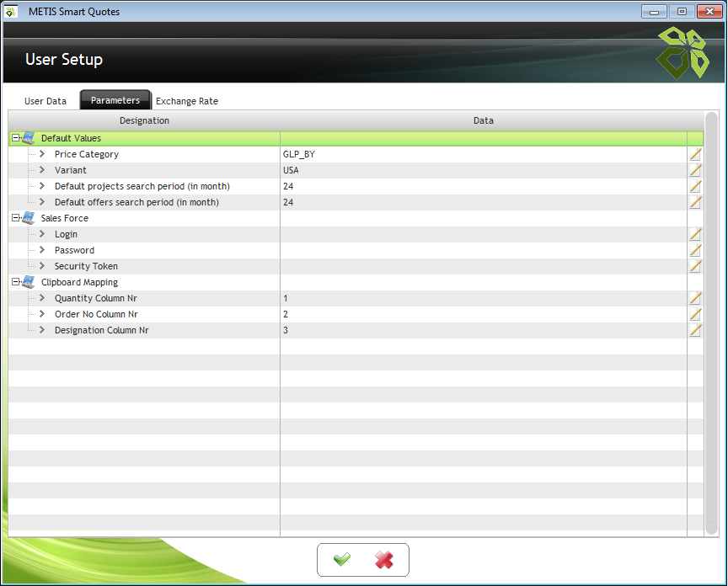Click the Designation column header
728x586 pixels.
[x=144, y=120]
